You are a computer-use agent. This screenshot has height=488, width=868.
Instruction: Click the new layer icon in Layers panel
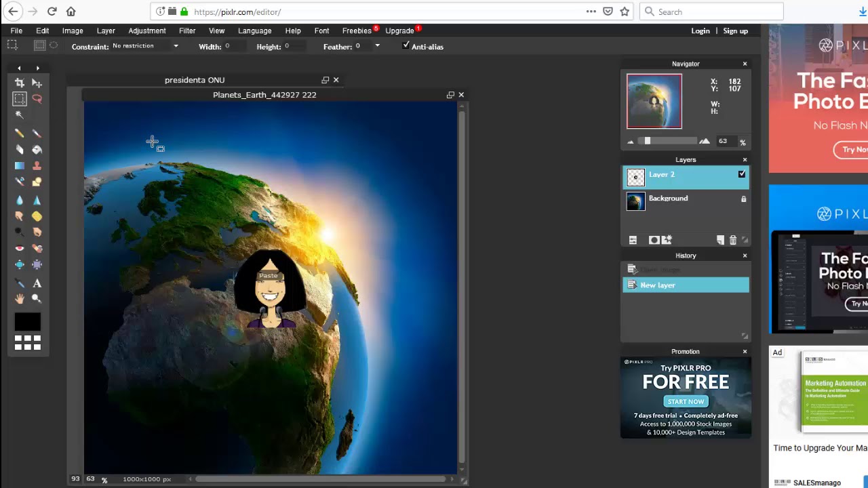pyautogui.click(x=720, y=240)
